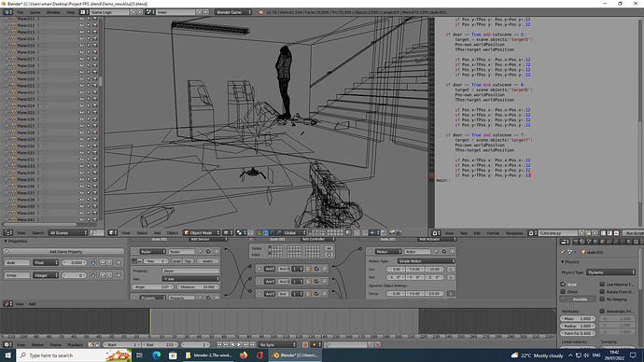Click the Add Game Property button
The height and width of the screenshot is (362, 644).
pos(64,252)
